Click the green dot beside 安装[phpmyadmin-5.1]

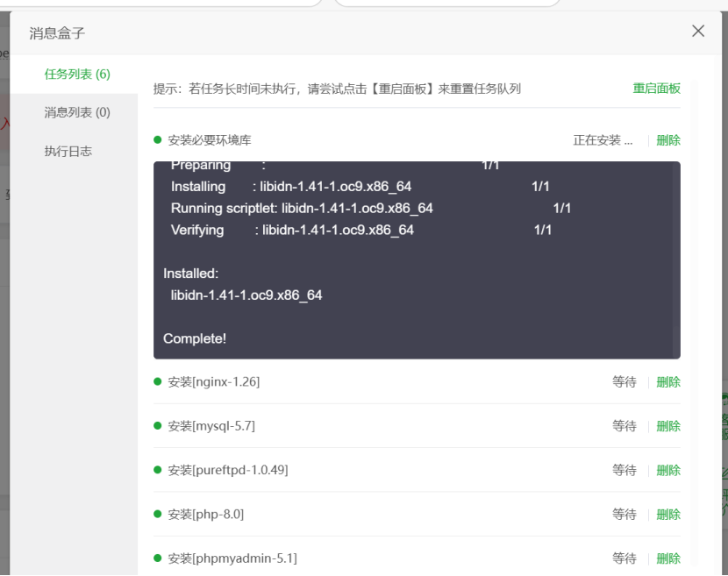(x=157, y=558)
